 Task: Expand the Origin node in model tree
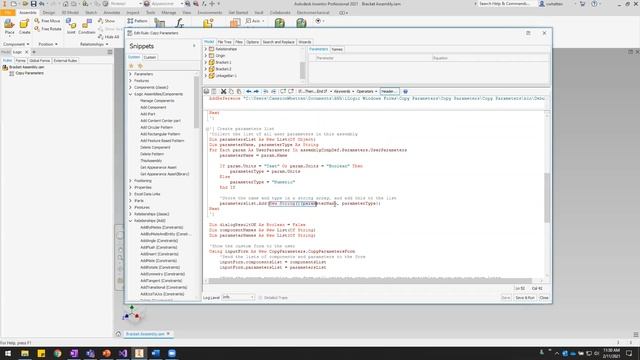click(x=206, y=56)
